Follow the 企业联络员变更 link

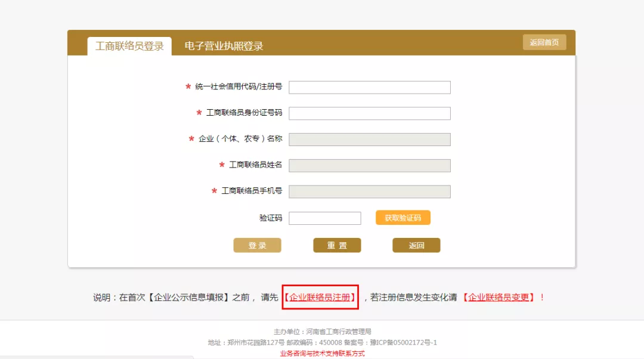[x=499, y=297]
